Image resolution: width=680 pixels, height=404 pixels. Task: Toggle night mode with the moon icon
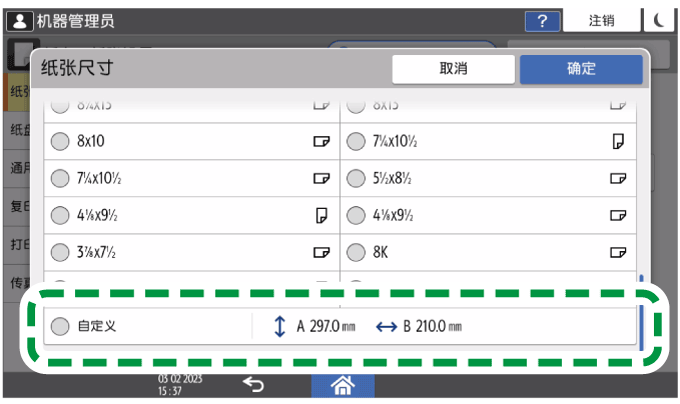(661, 21)
